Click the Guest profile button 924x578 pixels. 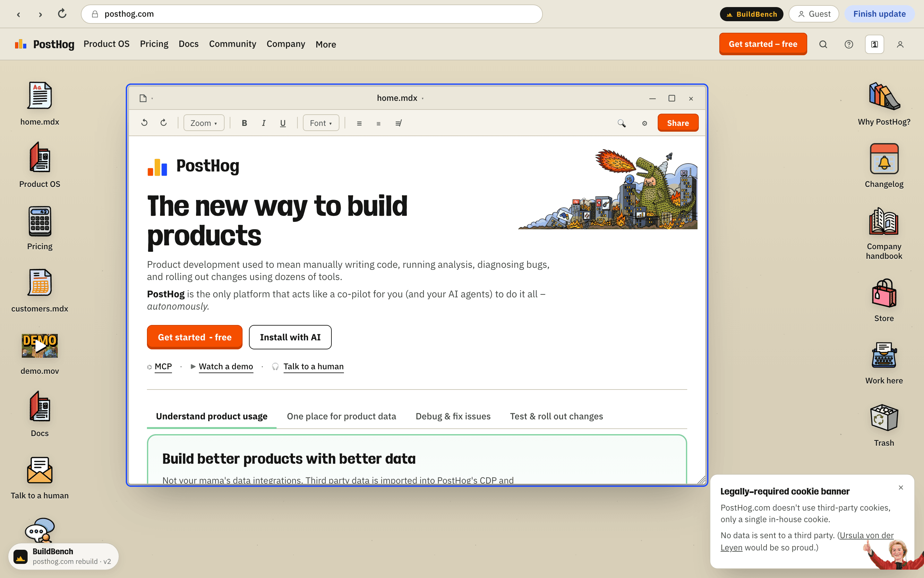814,14
